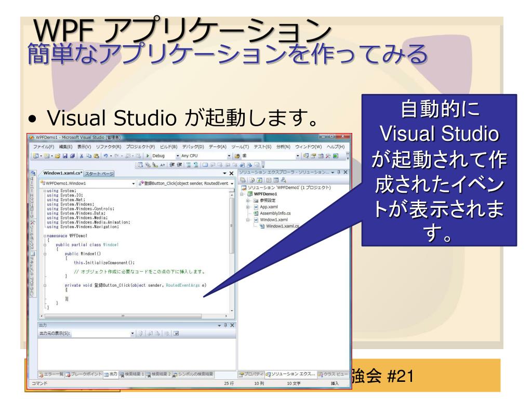Viewport: 532px width, 399px height.
Task: Click the Find in Files icon
Action: 237,156
